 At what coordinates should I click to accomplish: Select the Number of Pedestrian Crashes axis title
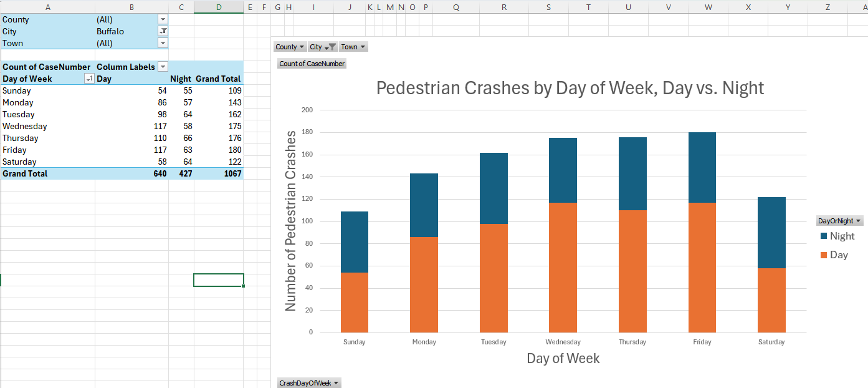pyautogui.click(x=290, y=221)
